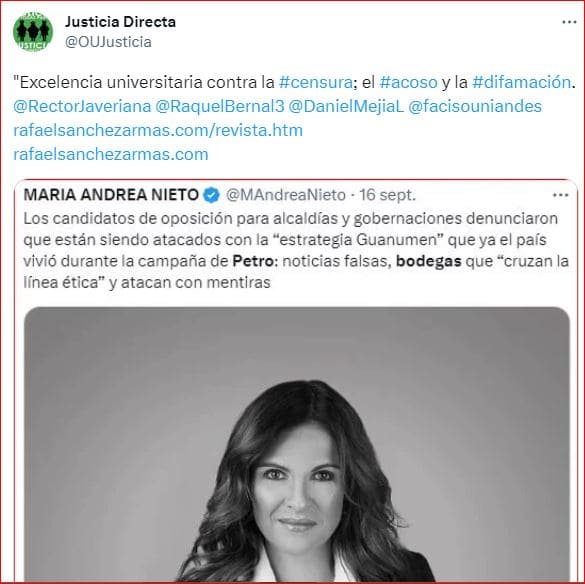Click the Justicia Directa display name
Screen dimensions: 585x584
120,22
